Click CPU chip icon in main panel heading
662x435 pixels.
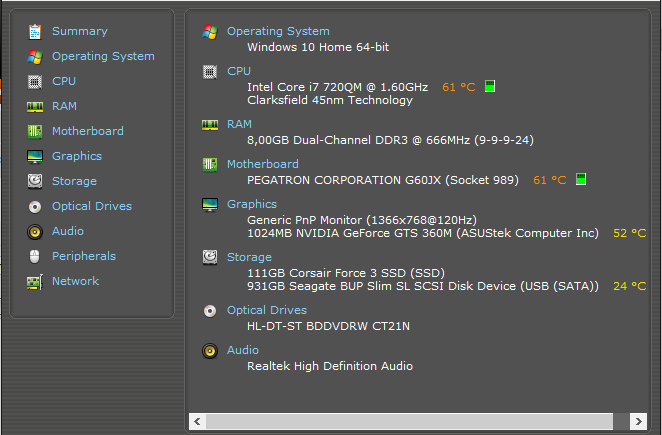coord(210,72)
